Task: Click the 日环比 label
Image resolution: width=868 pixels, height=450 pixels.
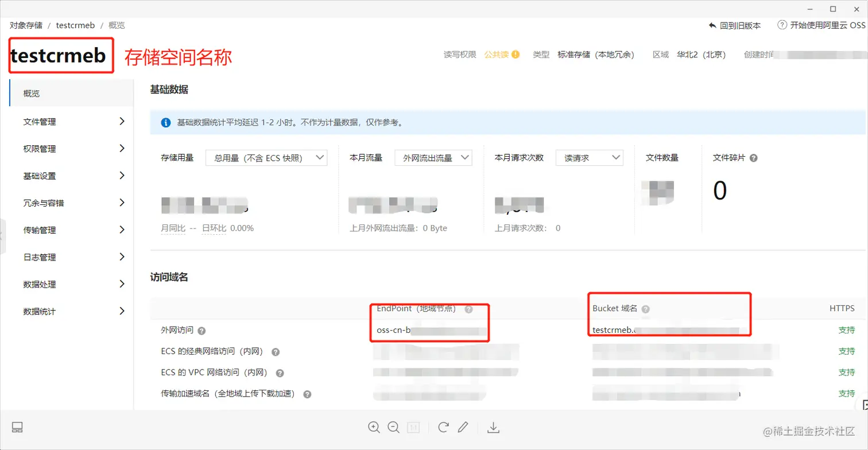Action: [x=214, y=228]
